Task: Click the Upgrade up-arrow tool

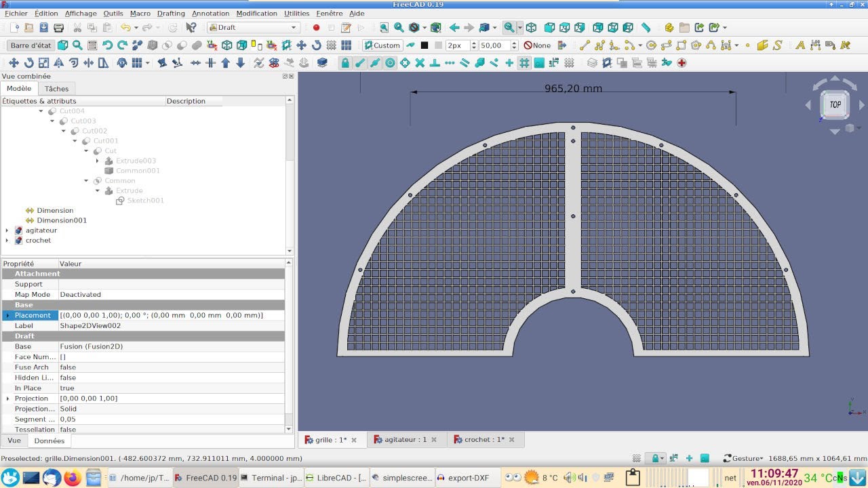Action: point(225,63)
